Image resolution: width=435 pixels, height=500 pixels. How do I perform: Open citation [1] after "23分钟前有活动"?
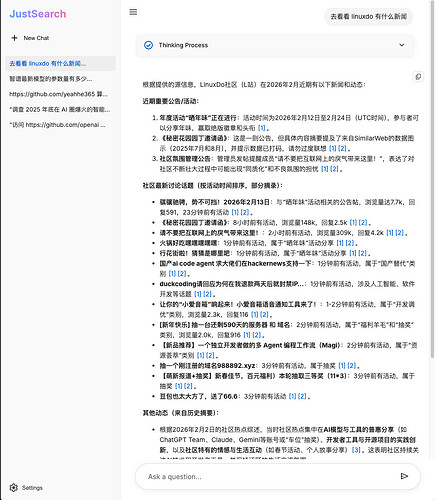(x=235, y=212)
